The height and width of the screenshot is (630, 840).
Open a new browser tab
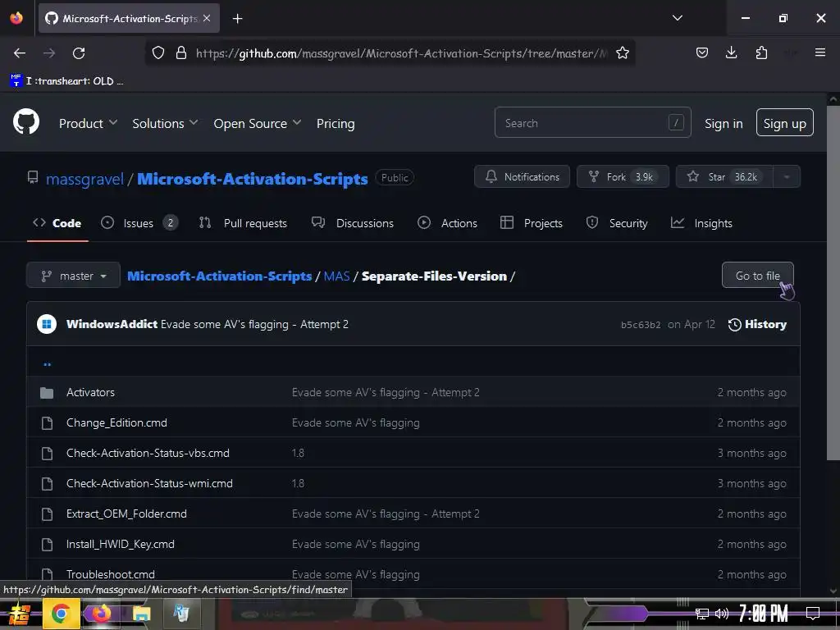coord(237,19)
